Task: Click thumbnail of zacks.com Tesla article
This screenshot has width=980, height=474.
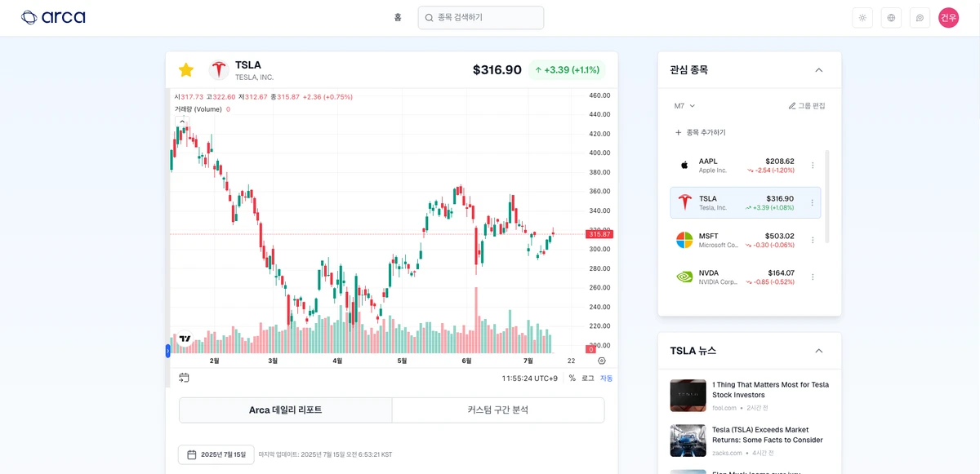Action: click(x=688, y=440)
